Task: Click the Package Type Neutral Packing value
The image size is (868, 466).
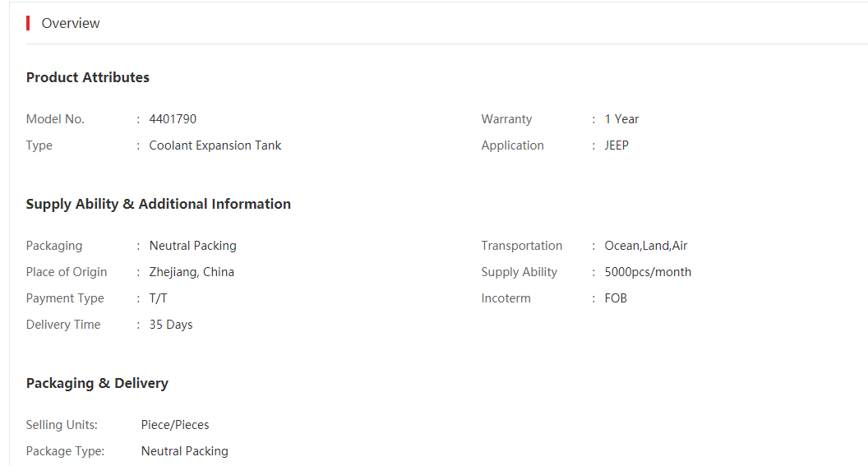Action: click(184, 451)
